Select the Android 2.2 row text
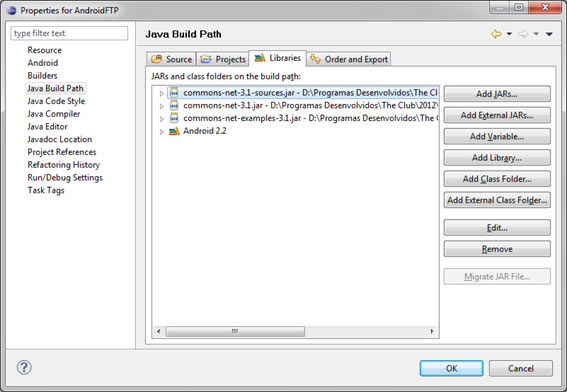Viewport: 567px width, 392px height. [205, 131]
